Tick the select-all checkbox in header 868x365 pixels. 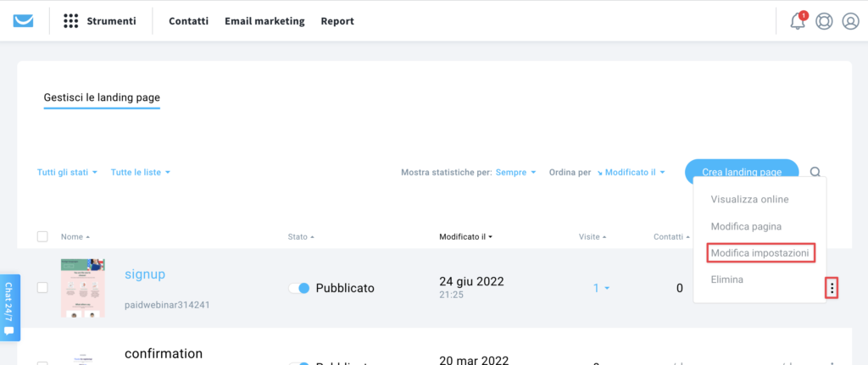pyautogui.click(x=42, y=236)
